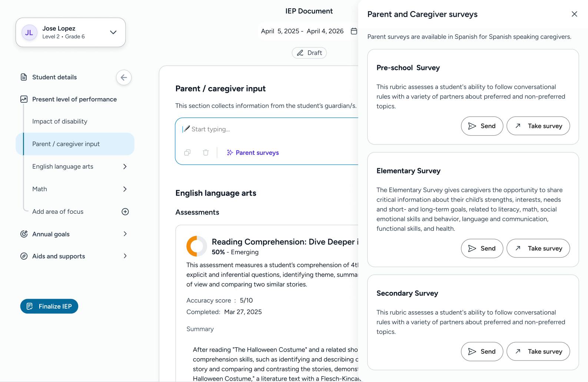Click the Annual goals target icon
This screenshot has width=588, height=382.
coord(24,234)
